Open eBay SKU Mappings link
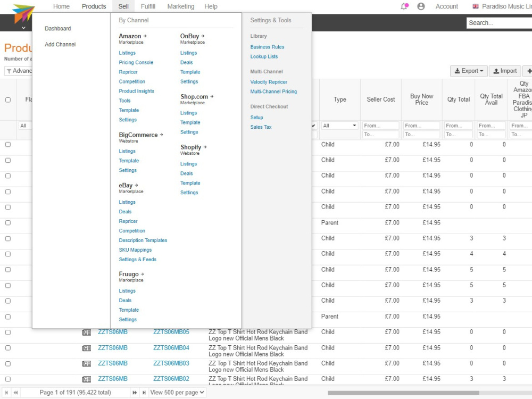The height and width of the screenshot is (399, 532). click(x=135, y=250)
